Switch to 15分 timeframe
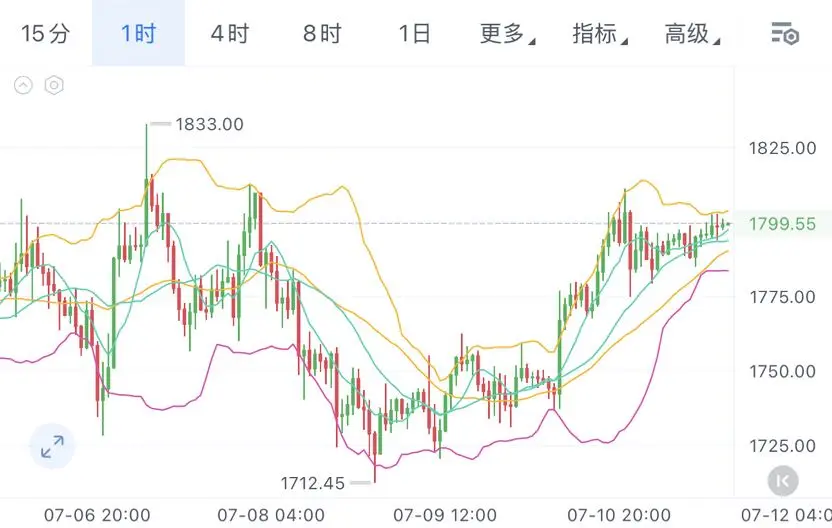This screenshot has width=832, height=528. (46, 33)
